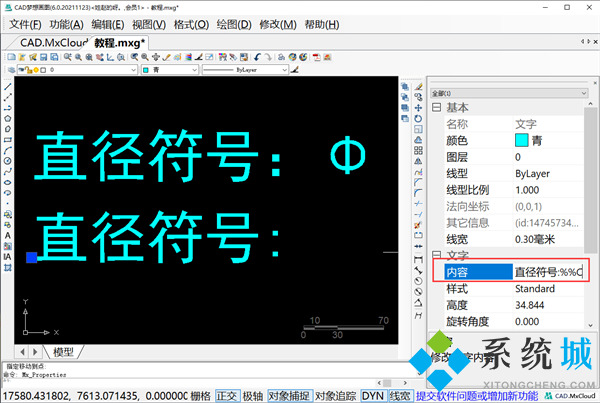Screen dimensions: 600x403
Task: Open the color dropdown showing 青
Action: (169, 70)
